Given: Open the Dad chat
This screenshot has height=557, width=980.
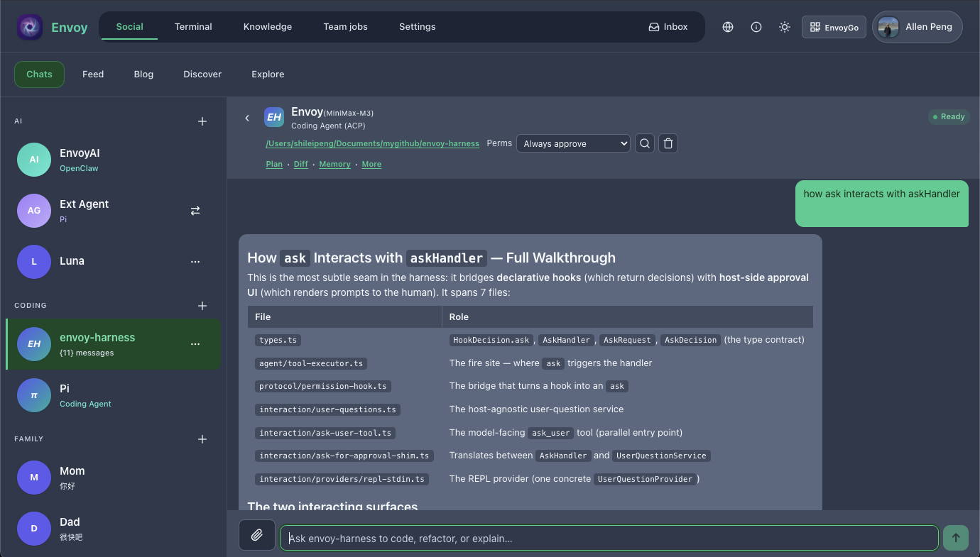Looking at the screenshot, I should click(x=114, y=529).
